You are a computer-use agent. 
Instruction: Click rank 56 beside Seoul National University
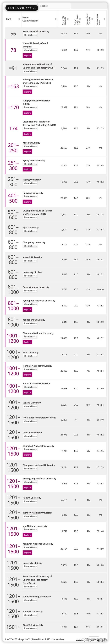pos(13,33)
